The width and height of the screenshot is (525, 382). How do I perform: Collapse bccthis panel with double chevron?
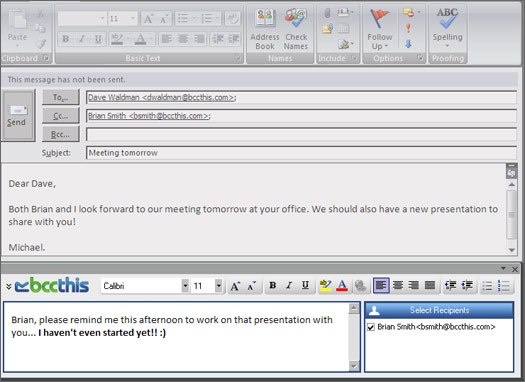[9, 286]
